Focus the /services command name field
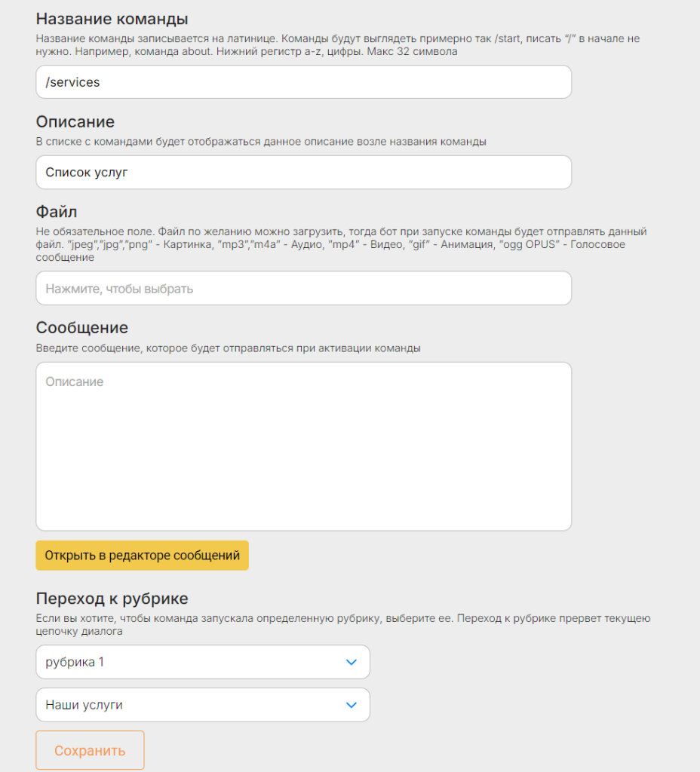Viewport: 700px width, 772px height. point(303,81)
